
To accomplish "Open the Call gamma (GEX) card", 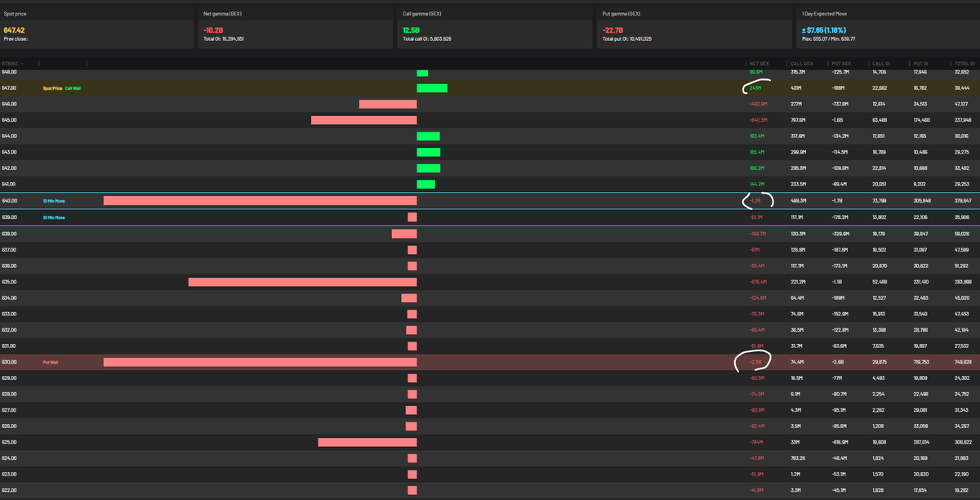I will click(496, 27).
